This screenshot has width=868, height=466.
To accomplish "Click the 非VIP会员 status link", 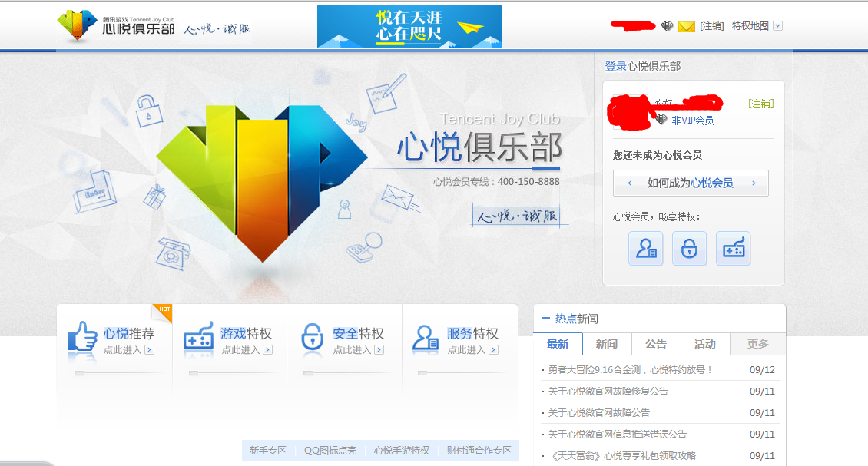I will point(693,120).
